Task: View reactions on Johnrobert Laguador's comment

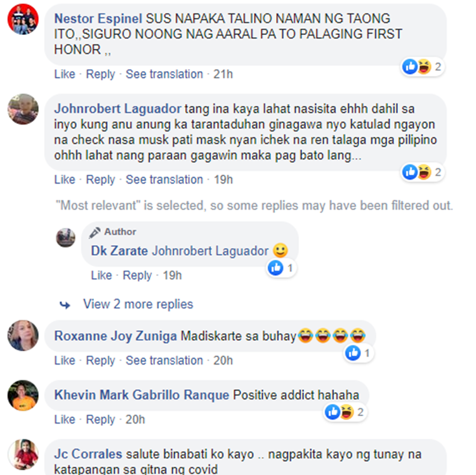Action: [422, 172]
